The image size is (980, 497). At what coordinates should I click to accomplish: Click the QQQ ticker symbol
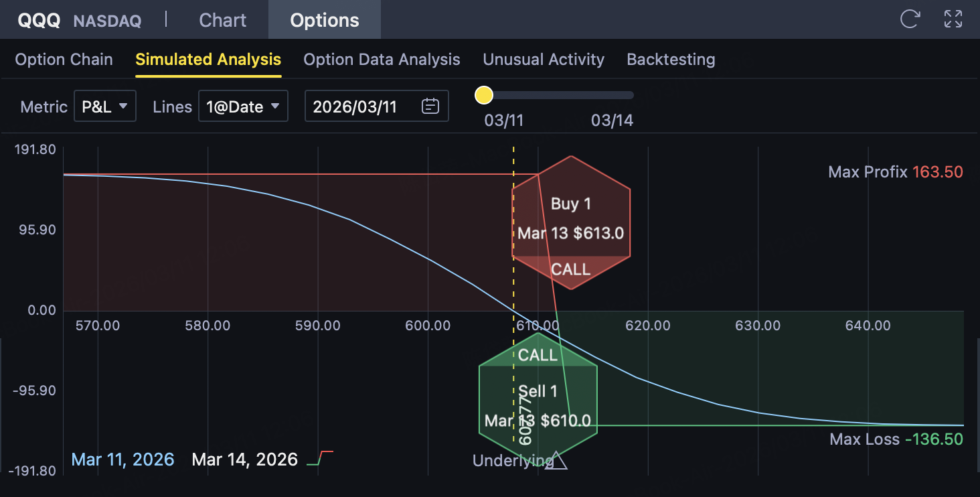(x=39, y=20)
